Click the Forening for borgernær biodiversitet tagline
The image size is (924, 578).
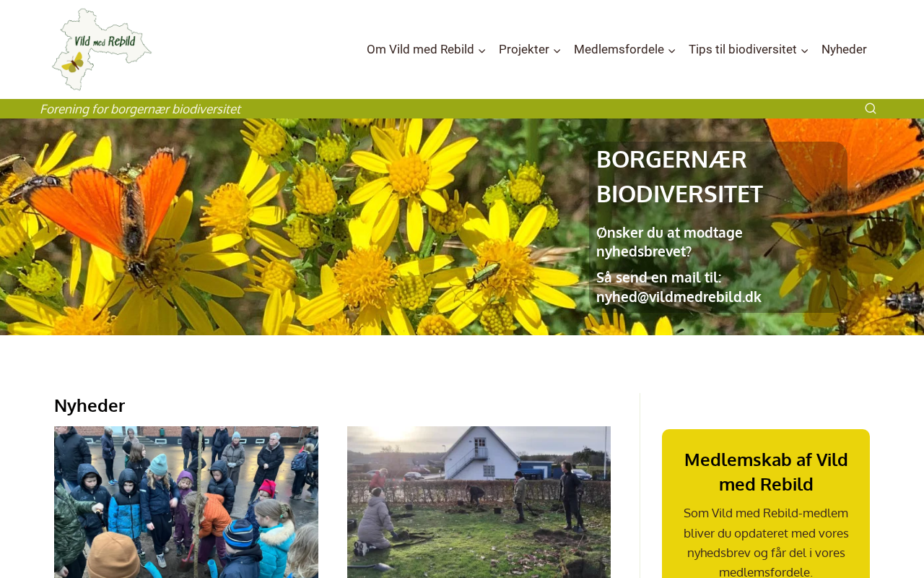point(140,109)
